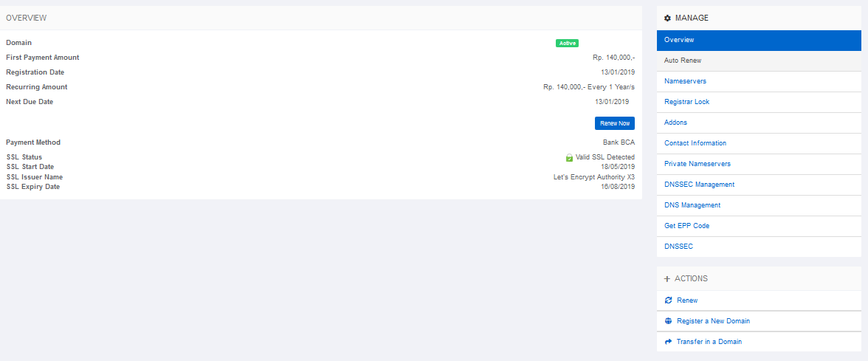Viewport: 868px width, 361px height.
Task: Open Private Nameservers
Action: [x=759, y=164]
